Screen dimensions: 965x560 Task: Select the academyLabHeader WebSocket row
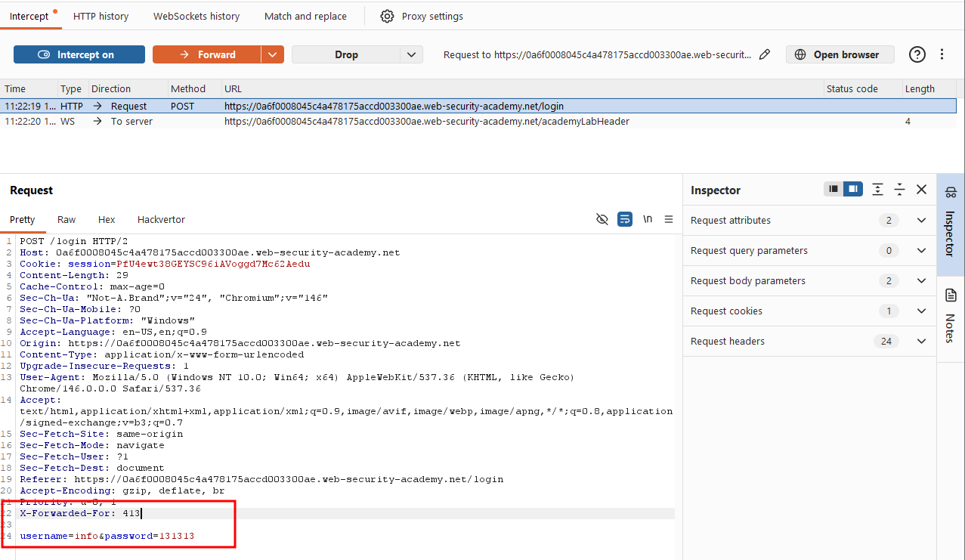point(479,122)
